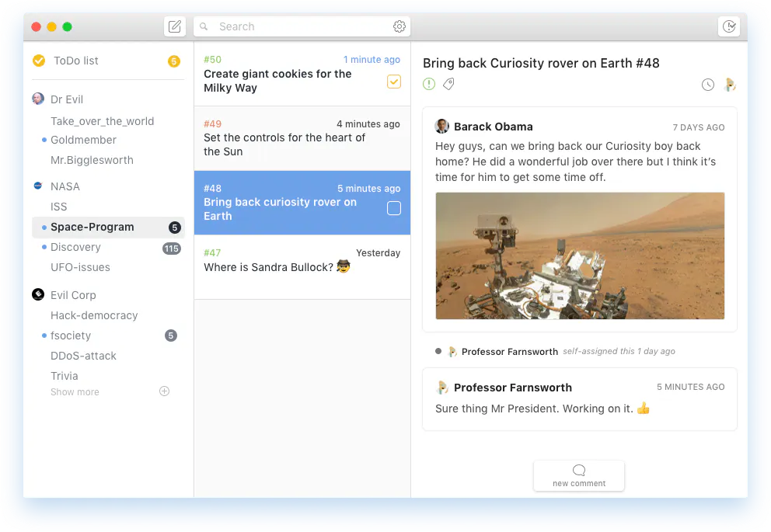
Task: Click the ToDo list checkmark icon
Action: coord(39,61)
